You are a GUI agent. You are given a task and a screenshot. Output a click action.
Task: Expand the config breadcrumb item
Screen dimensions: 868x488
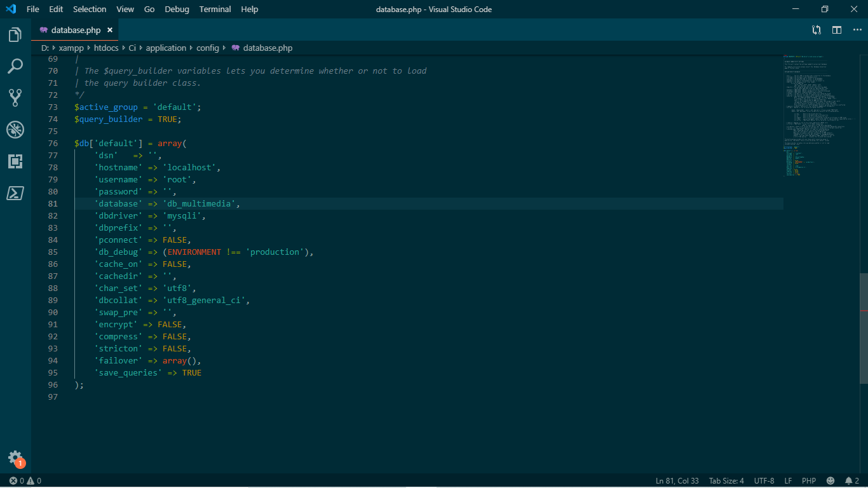[x=208, y=48]
